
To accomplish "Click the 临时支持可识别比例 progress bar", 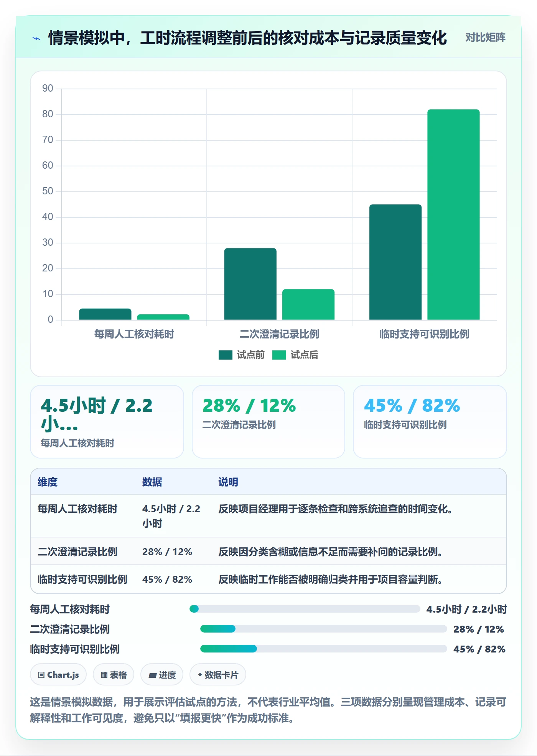I will 324,649.
